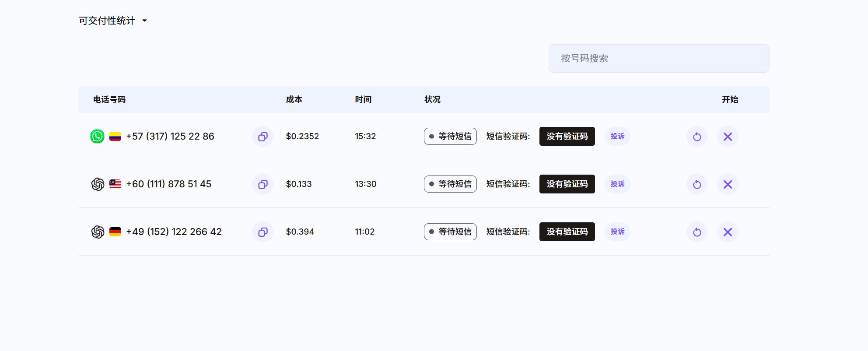The width and height of the screenshot is (868, 351).
Task: Click 没有验证码 badge in the first row
Action: pos(567,137)
